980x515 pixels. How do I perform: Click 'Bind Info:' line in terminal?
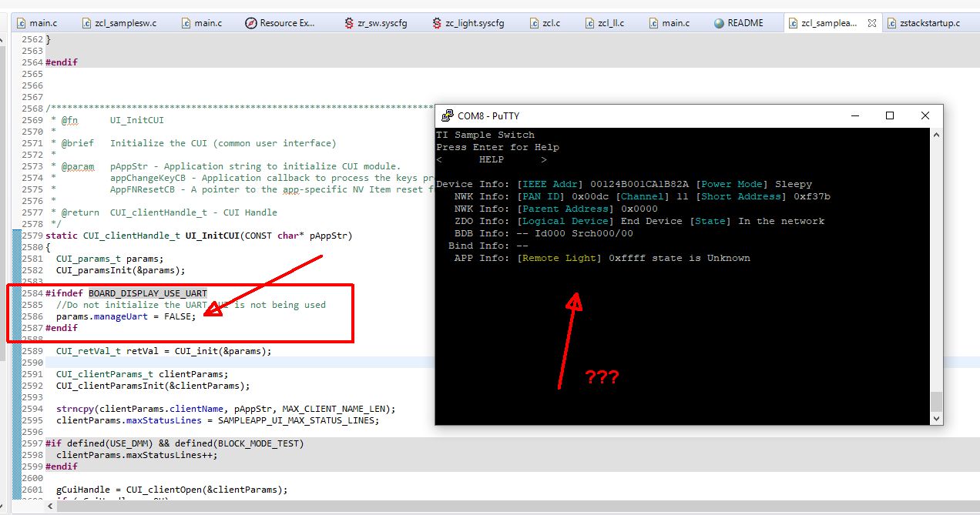coord(488,246)
